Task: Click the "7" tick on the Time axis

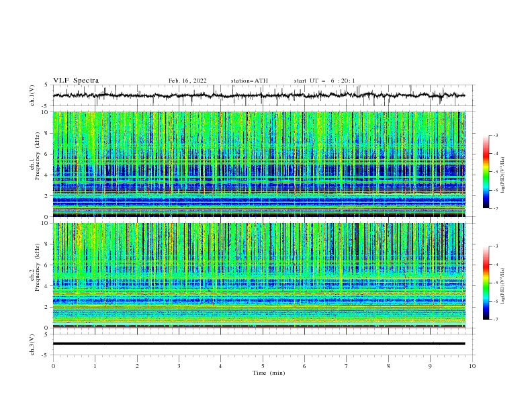Action: click(x=347, y=366)
